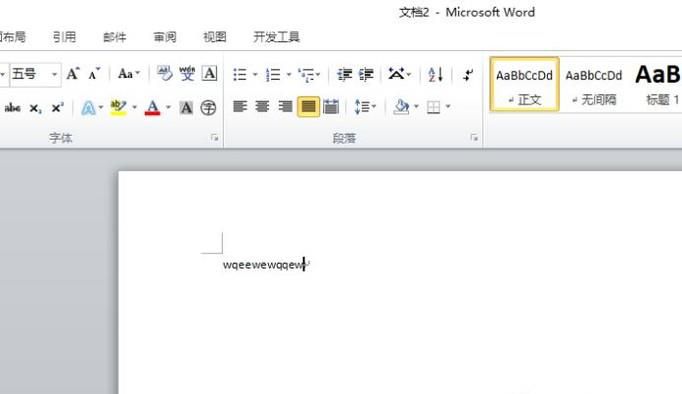The width and height of the screenshot is (682, 394).
Task: Apply bullet list formatting
Action: click(x=240, y=74)
